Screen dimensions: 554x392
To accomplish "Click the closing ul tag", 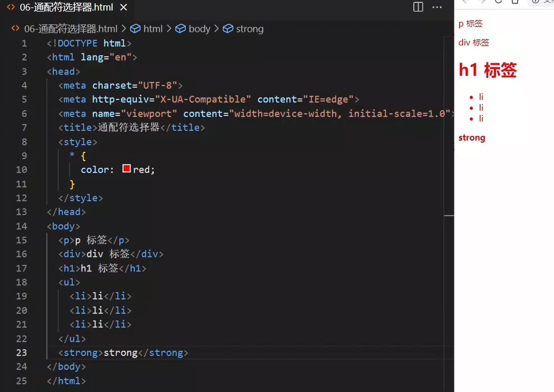I will coord(72,339).
